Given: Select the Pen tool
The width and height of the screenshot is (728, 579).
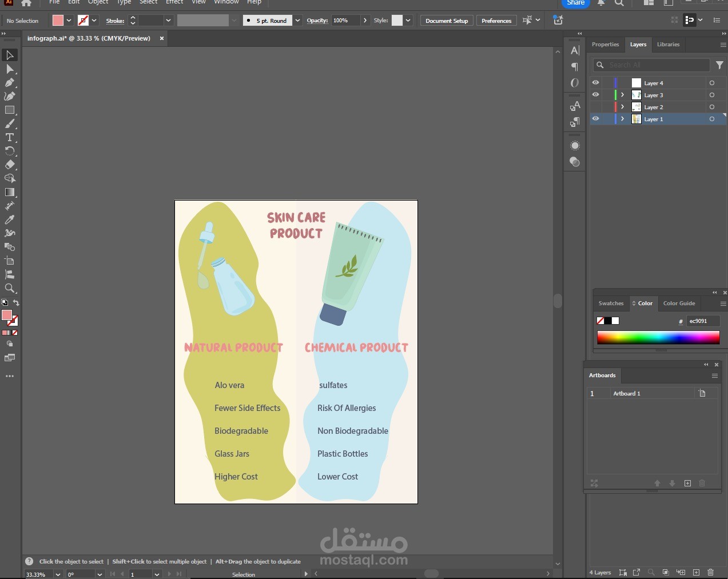Looking at the screenshot, I should pyautogui.click(x=10, y=83).
